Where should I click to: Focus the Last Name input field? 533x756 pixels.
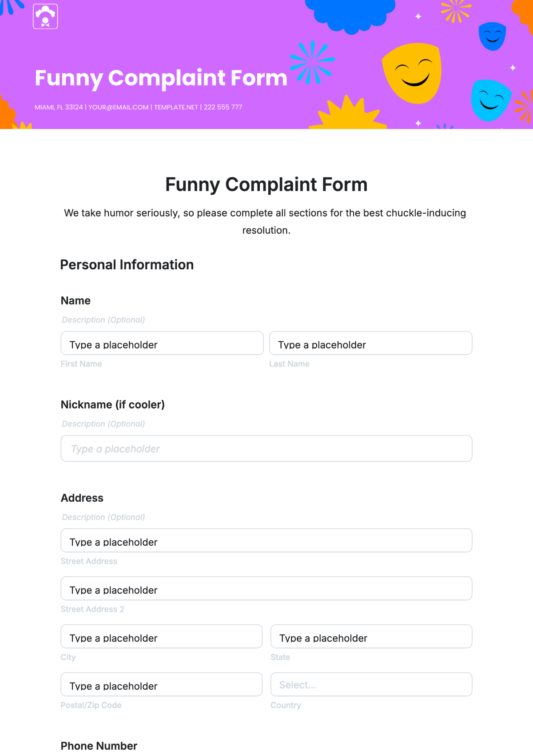pos(370,343)
